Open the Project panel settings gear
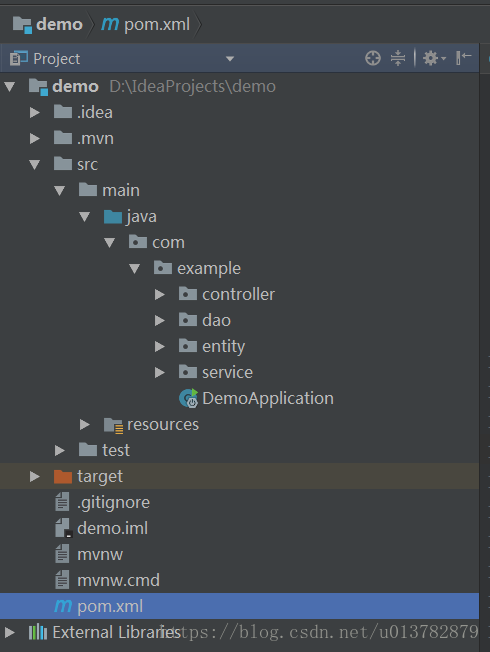Screen dimensions: 490x652 (x=434, y=58)
